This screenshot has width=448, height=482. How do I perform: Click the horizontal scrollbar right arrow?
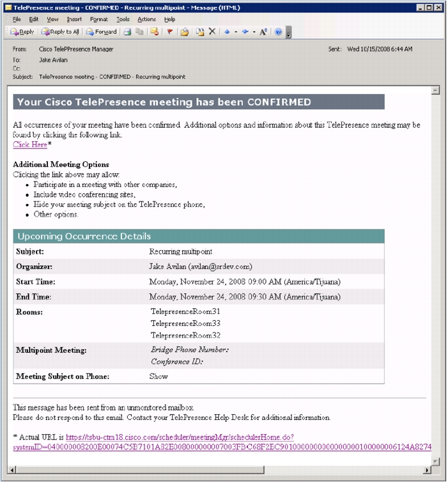tap(427, 470)
